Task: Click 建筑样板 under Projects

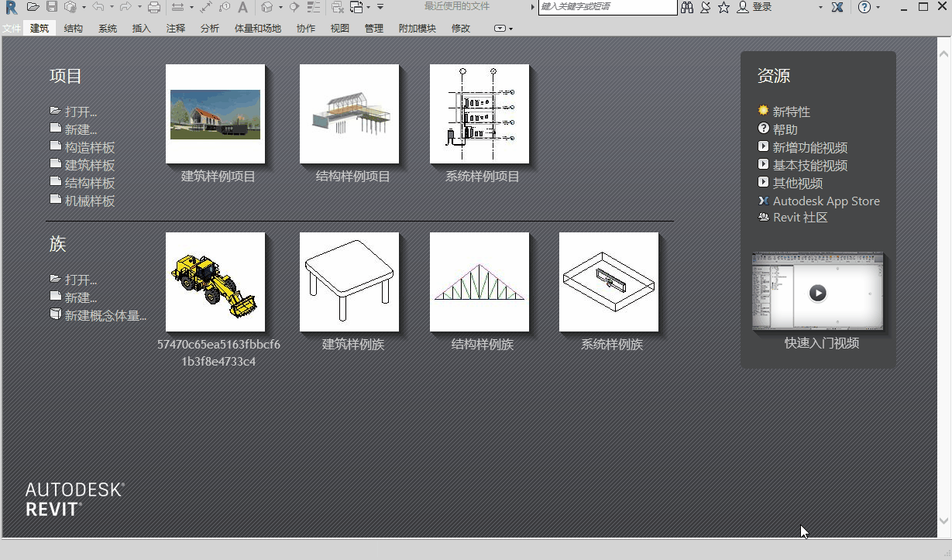Action: pos(89,165)
